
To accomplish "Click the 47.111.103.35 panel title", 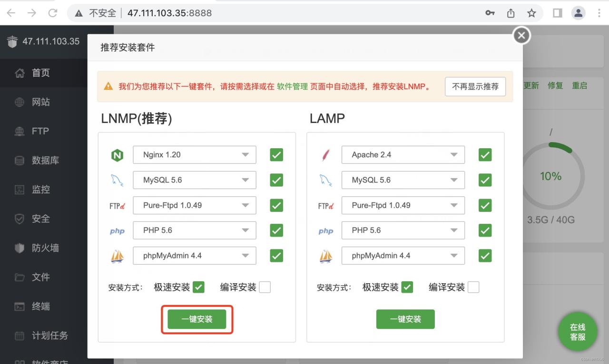I will 51,41.
